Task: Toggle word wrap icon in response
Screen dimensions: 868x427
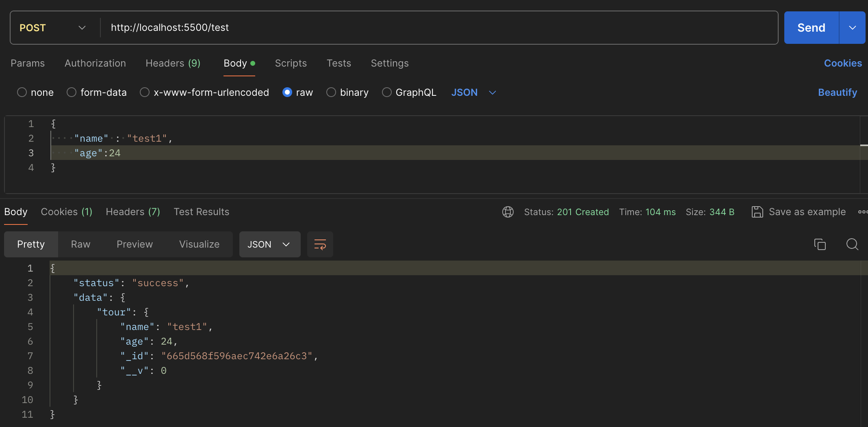Action: point(320,244)
